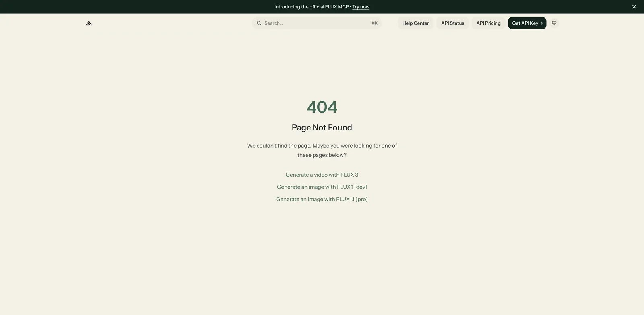This screenshot has width=644, height=315.
Task: Click the Page Not Found heading
Action: pos(322,127)
